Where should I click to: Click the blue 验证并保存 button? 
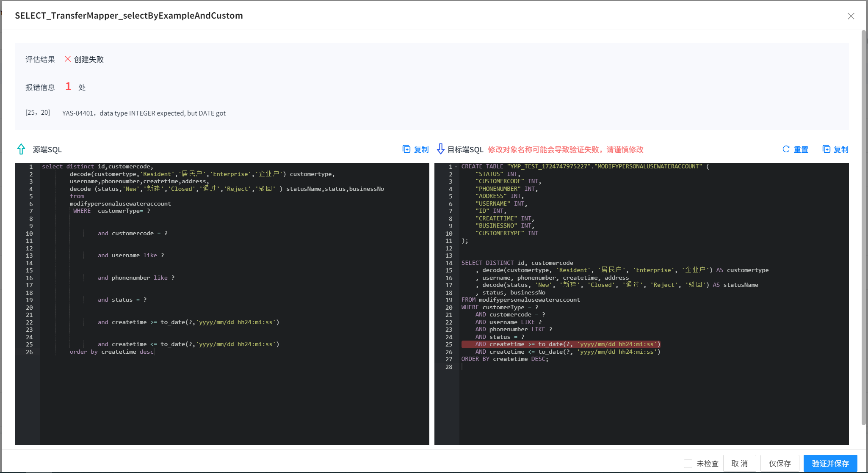tap(830, 463)
